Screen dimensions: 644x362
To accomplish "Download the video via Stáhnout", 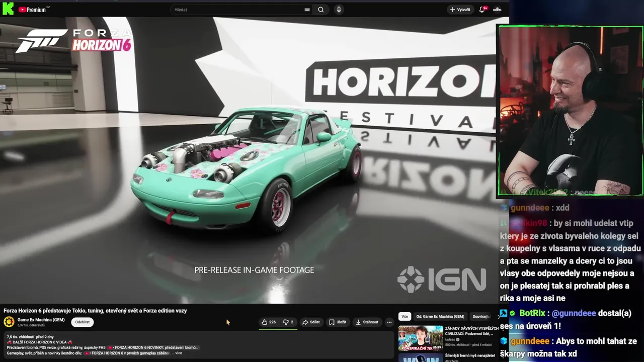I will 367,322.
